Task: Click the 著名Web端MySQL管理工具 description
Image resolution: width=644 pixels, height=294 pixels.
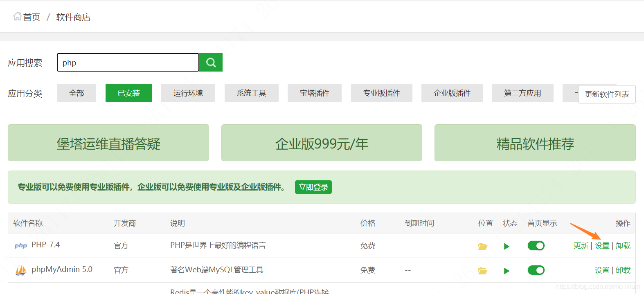Action: (217, 270)
